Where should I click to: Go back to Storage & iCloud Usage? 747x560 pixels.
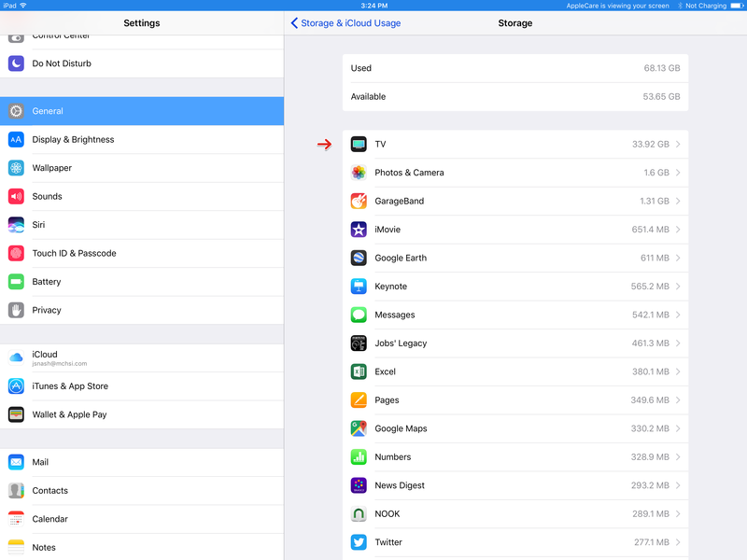(x=345, y=22)
